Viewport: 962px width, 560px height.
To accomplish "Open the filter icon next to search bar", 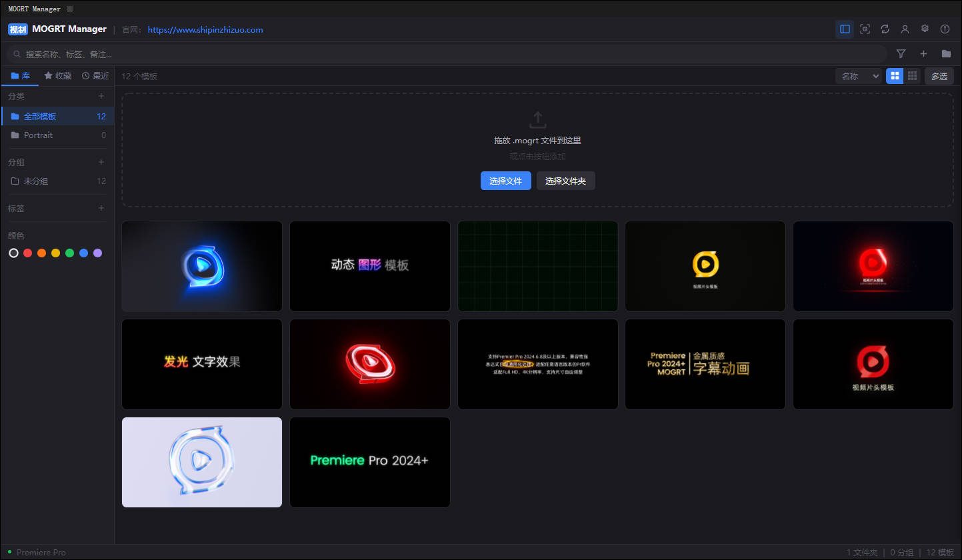I will [x=901, y=53].
